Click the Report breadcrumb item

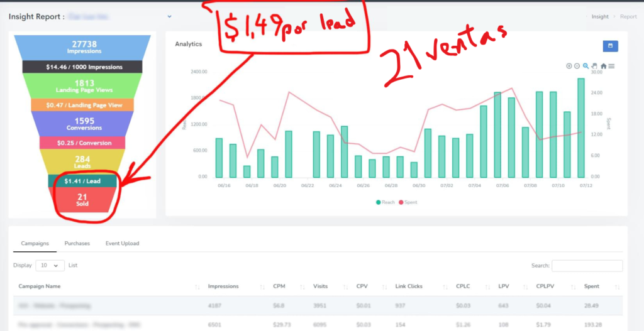[628, 17]
